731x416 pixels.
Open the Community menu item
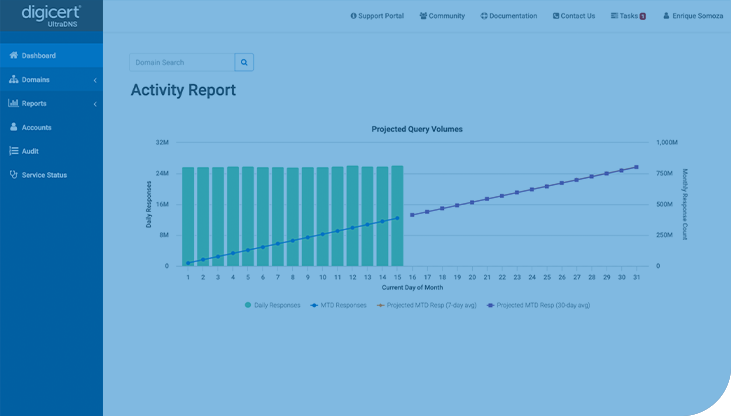pos(442,16)
